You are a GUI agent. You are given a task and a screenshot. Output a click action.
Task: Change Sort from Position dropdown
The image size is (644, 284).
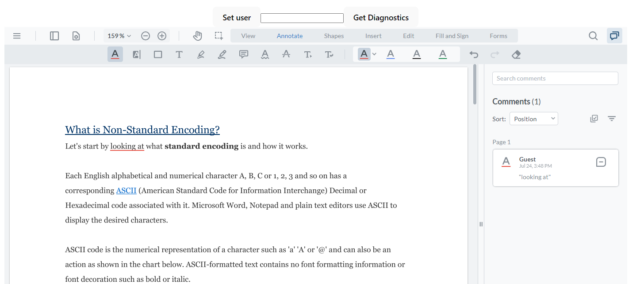click(x=533, y=119)
